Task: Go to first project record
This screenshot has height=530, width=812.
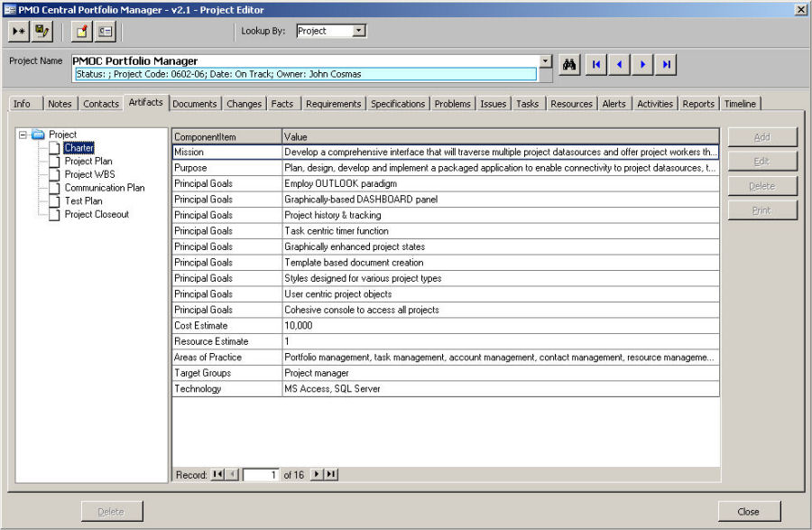Action: [x=596, y=65]
